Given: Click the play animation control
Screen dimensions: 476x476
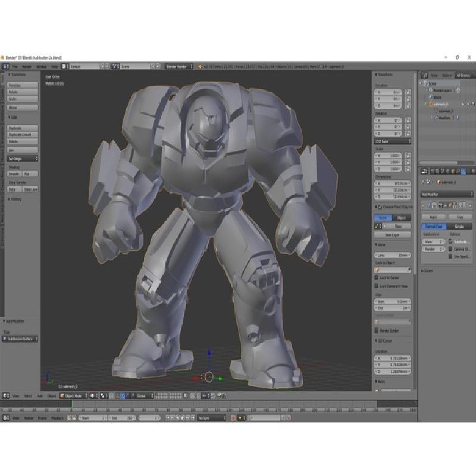Looking at the screenshot, I should (183, 418).
